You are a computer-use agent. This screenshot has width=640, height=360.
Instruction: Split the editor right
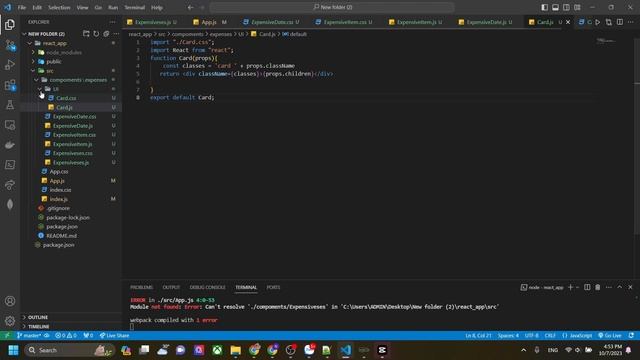coord(620,22)
